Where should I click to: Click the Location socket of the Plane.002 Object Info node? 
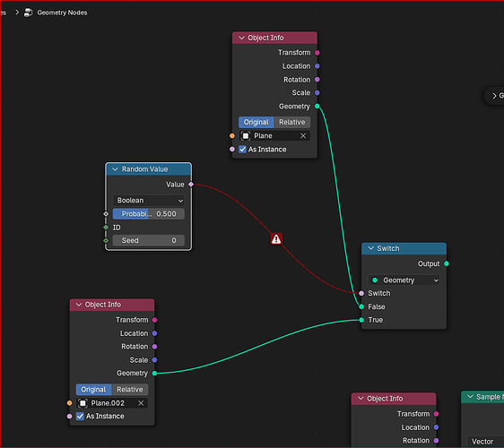154,333
